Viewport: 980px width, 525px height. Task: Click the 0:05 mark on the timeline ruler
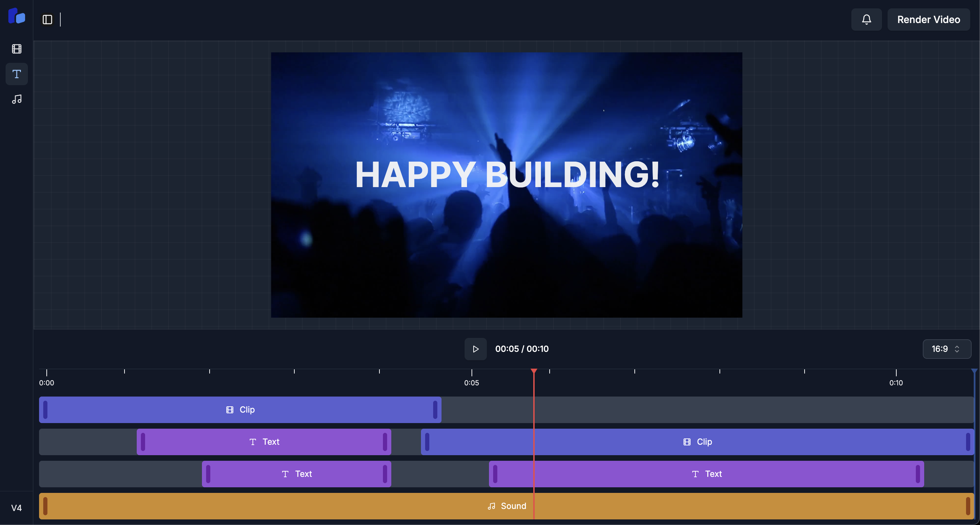click(472, 383)
